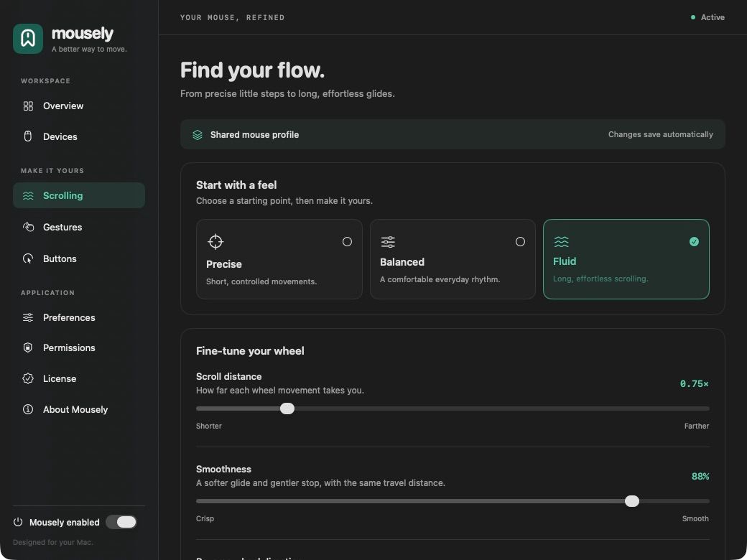Click the Changes save automatically text

click(660, 135)
